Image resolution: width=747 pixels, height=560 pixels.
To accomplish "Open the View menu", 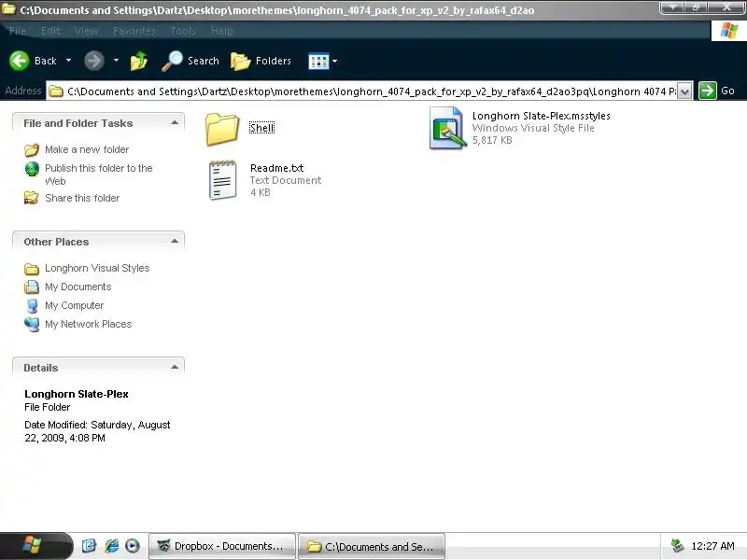I will point(86,31).
